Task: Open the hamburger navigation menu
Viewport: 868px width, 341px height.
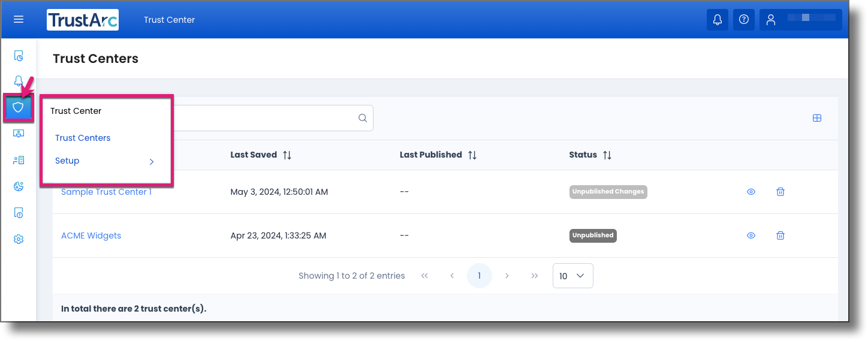Action: [x=19, y=20]
